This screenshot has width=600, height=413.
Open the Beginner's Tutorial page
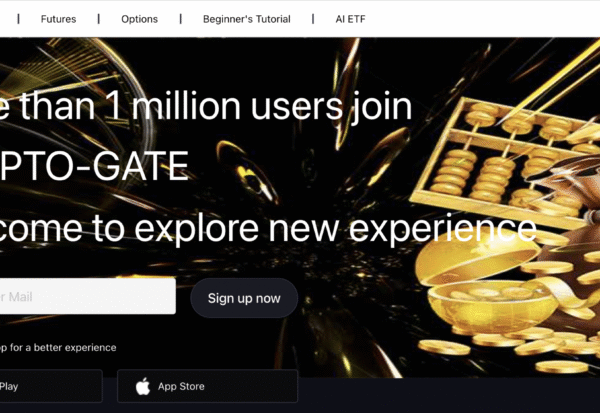246,19
